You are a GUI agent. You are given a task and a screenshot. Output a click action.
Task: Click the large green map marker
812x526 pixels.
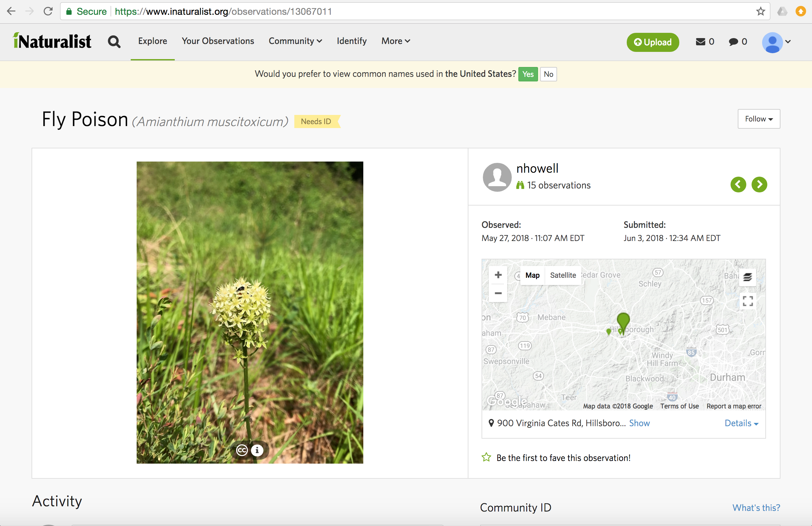(x=623, y=322)
